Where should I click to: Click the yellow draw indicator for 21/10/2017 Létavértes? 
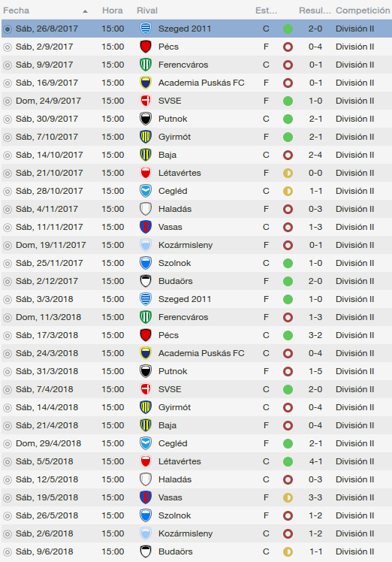coord(288,173)
